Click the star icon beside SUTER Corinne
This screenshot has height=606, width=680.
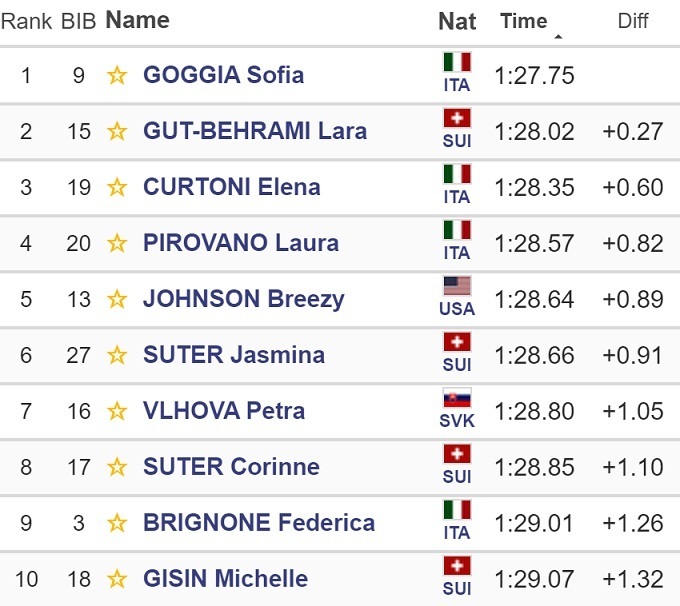tap(117, 467)
